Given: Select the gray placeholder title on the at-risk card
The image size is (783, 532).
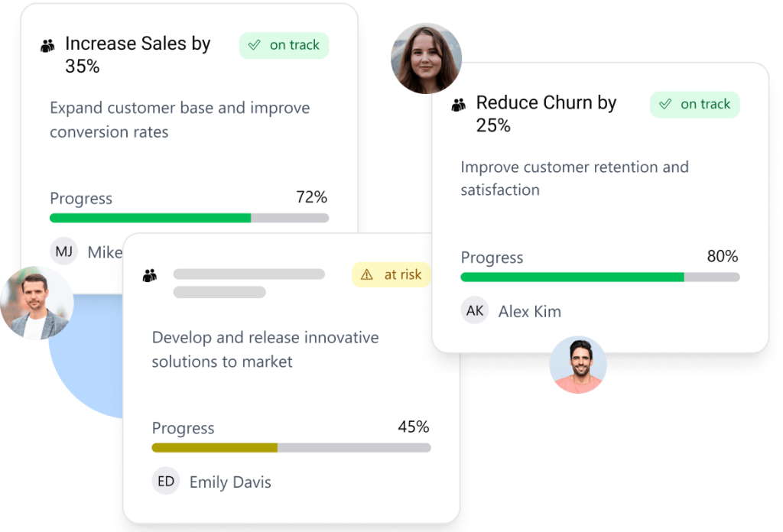Looking at the screenshot, I should [249, 273].
